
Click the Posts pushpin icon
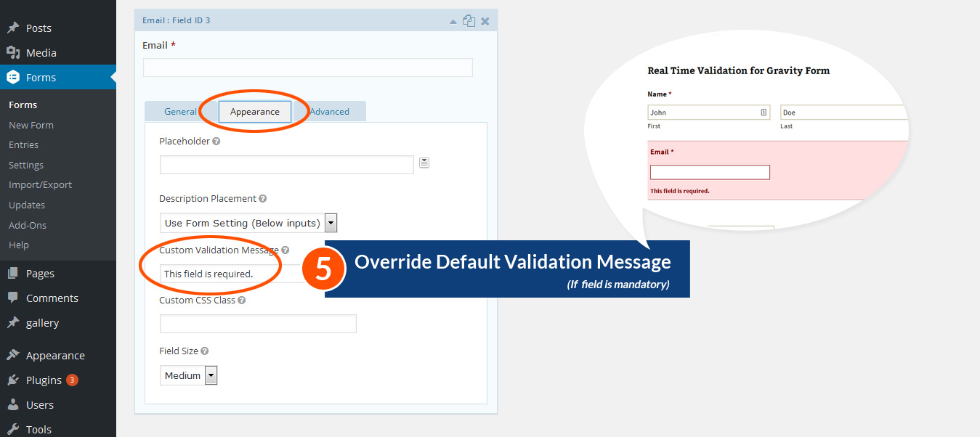tap(13, 28)
